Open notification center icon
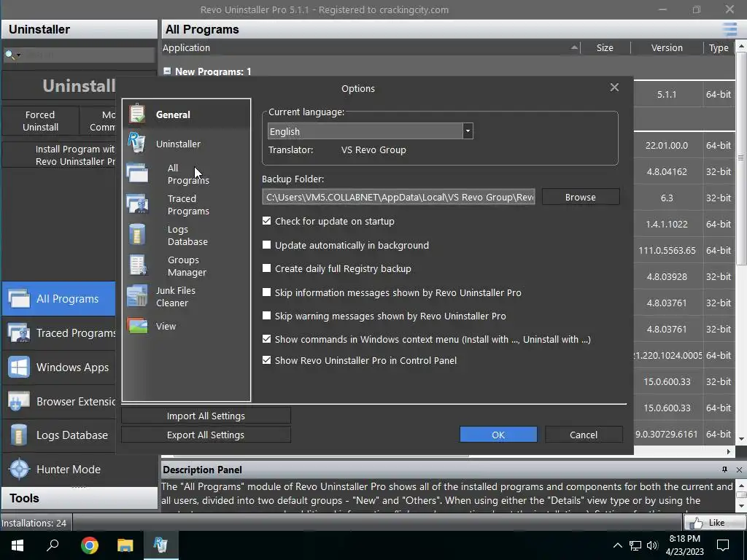 pyautogui.click(x=723, y=545)
